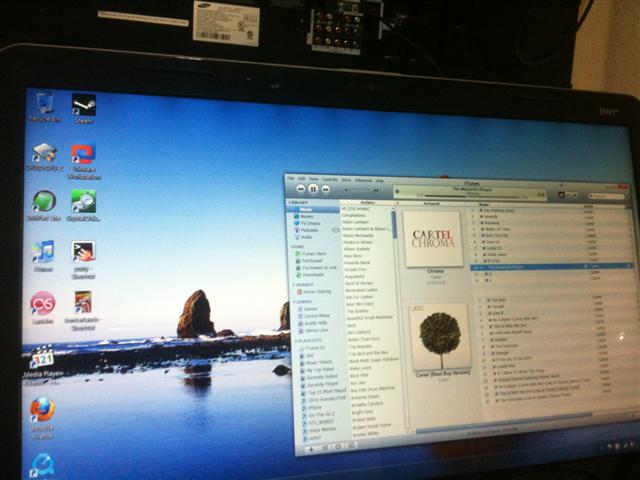Screen dimensions: 640x480
Task: Click the add playlist plus button
Action: [x=311, y=449]
